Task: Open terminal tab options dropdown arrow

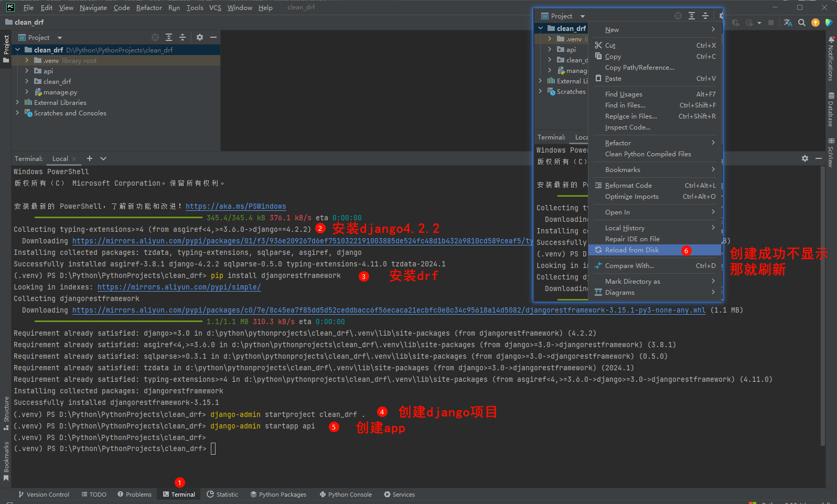Action: point(103,158)
